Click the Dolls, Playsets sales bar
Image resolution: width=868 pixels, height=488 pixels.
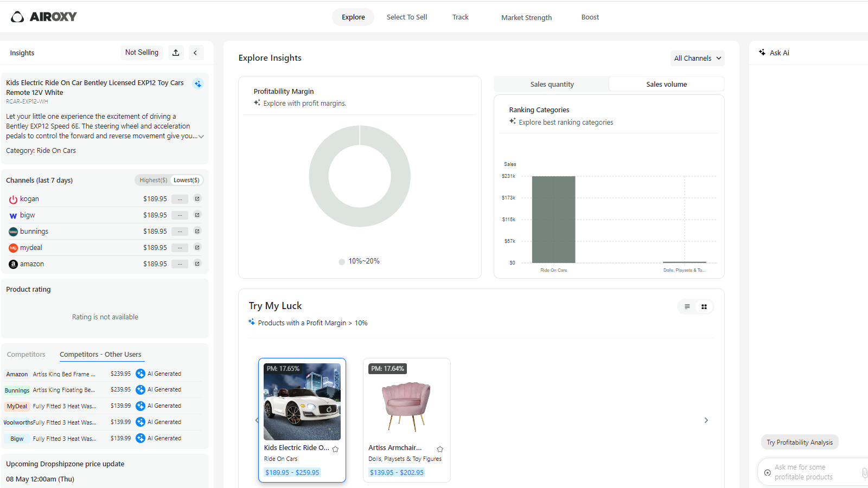685,262
